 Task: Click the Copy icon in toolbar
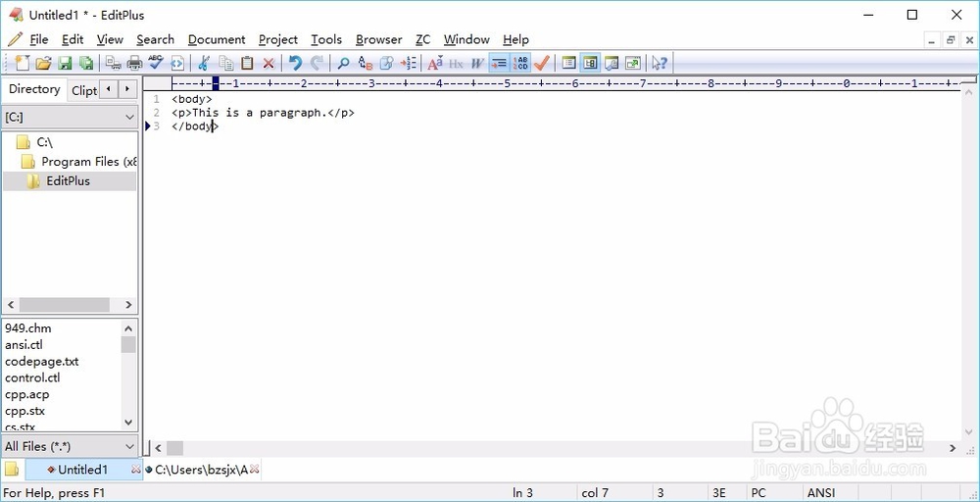tap(226, 63)
